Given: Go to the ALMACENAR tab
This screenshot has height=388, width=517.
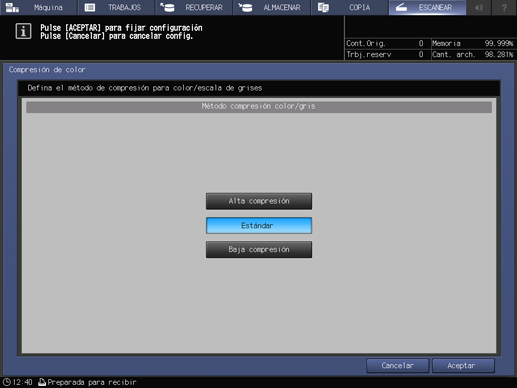Looking at the screenshot, I should (272, 7).
